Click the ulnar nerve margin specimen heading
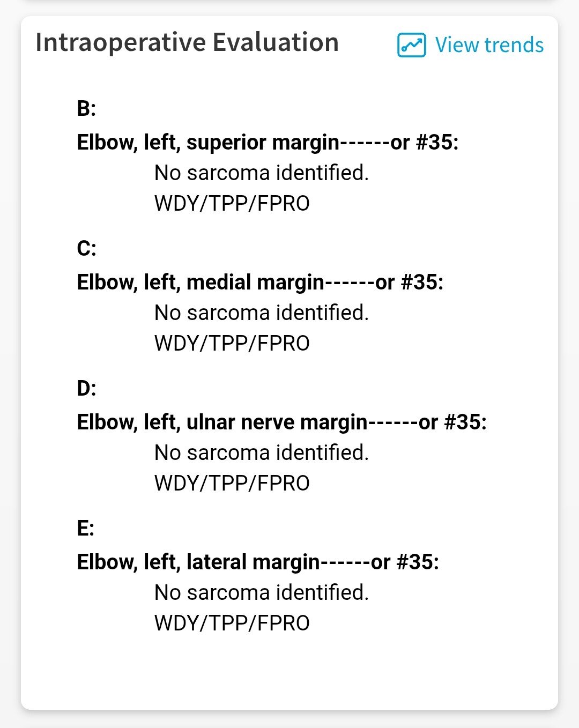This screenshot has height=728, width=579. [x=281, y=422]
